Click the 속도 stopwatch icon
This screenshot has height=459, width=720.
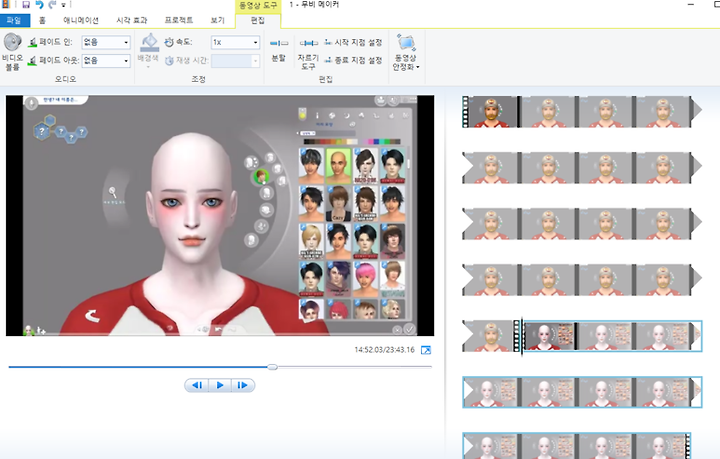169,42
